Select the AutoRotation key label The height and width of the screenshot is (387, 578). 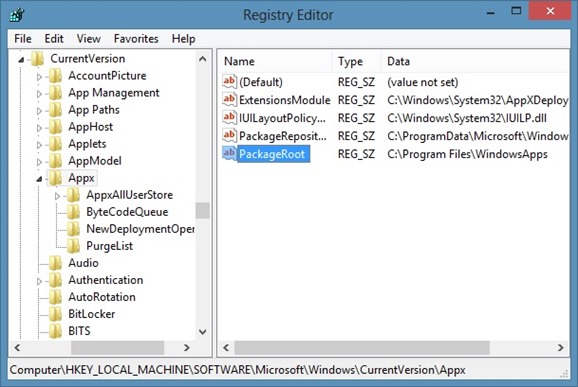coord(102,297)
